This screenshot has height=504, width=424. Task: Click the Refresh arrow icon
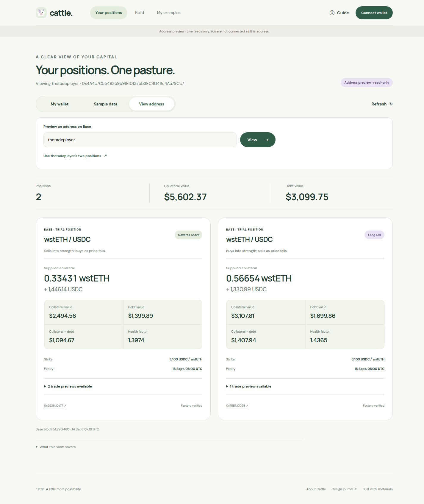tap(391, 104)
